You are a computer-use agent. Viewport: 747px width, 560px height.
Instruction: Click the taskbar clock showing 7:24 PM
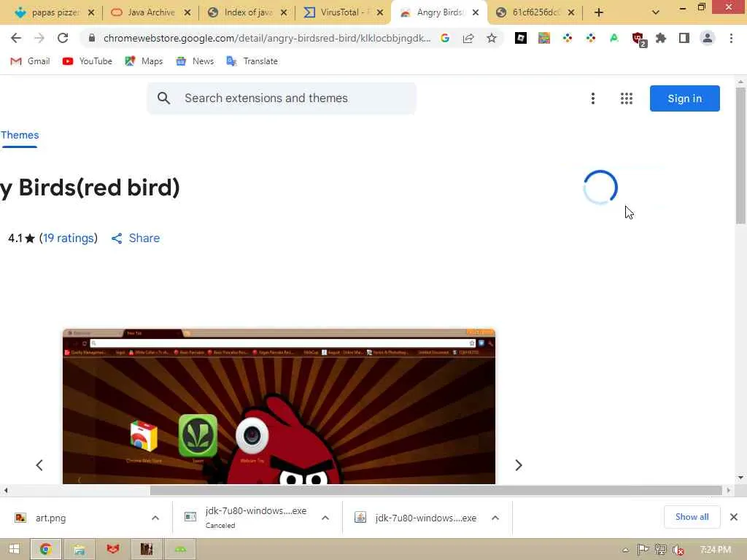[715, 550]
